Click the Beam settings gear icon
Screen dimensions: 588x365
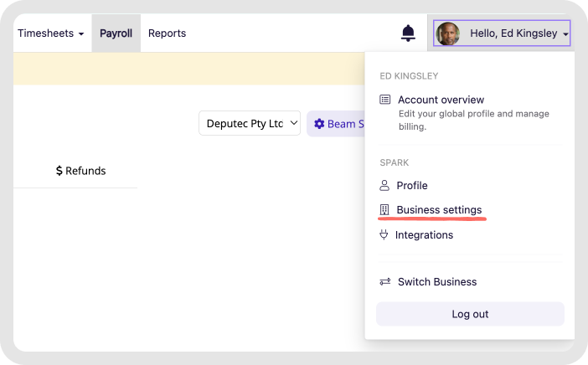(x=319, y=124)
